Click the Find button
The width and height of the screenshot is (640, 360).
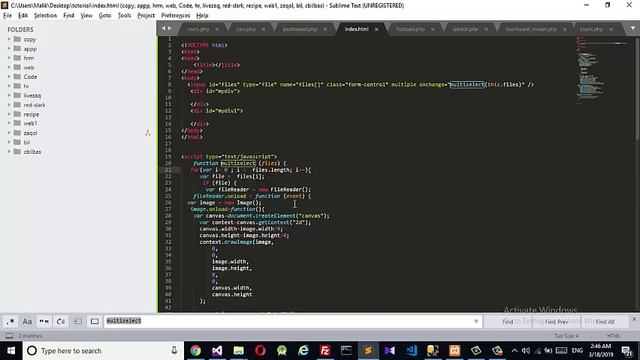tap(508, 322)
